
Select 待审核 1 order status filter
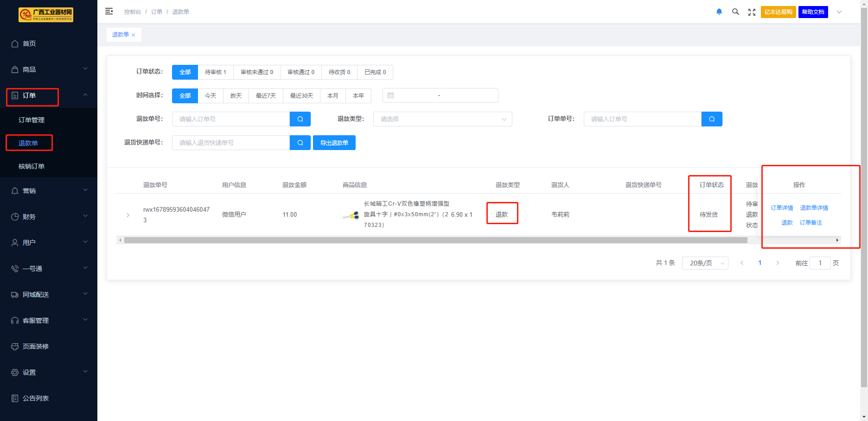pyautogui.click(x=216, y=72)
